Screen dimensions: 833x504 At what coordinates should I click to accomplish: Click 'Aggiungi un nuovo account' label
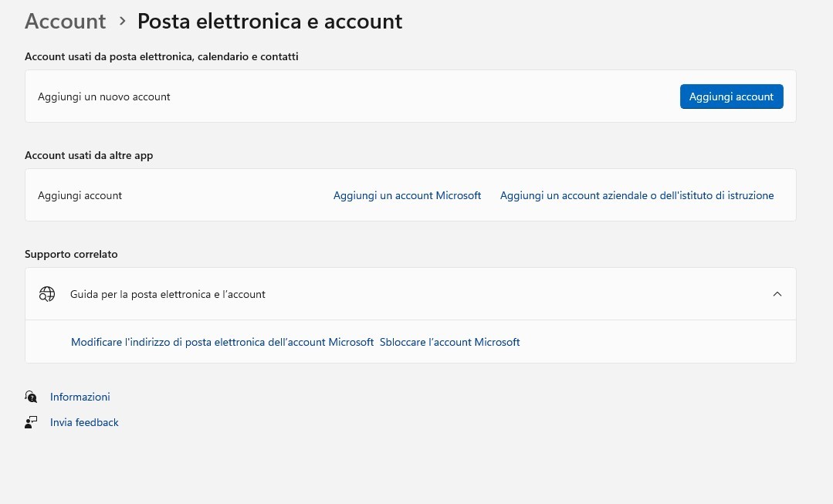tap(104, 96)
